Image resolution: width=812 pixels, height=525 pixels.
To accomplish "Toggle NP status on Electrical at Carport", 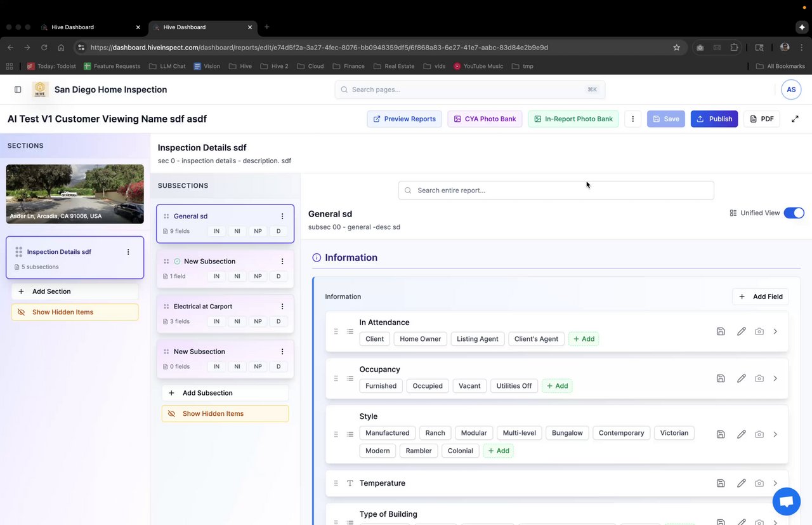I will pos(258,321).
